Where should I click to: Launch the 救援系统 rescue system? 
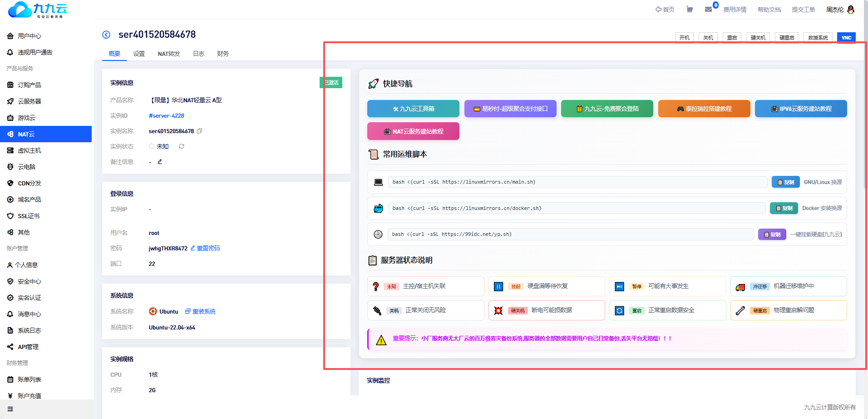(818, 37)
